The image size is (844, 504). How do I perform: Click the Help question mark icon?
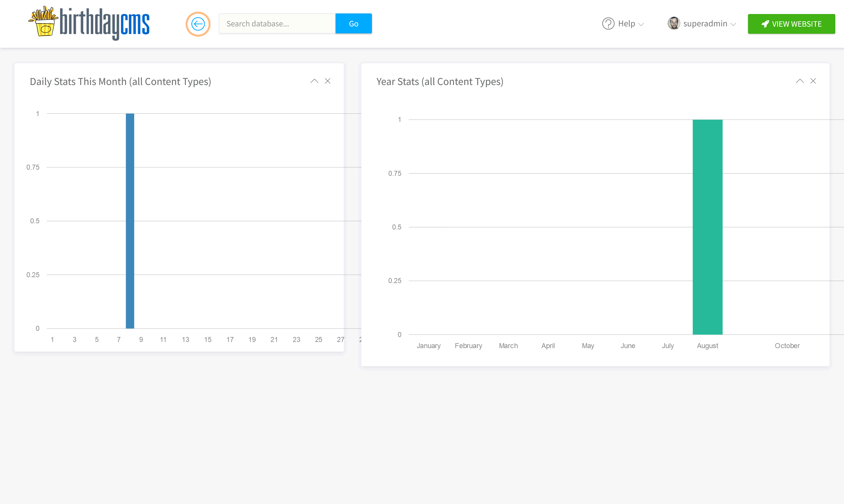click(x=608, y=24)
